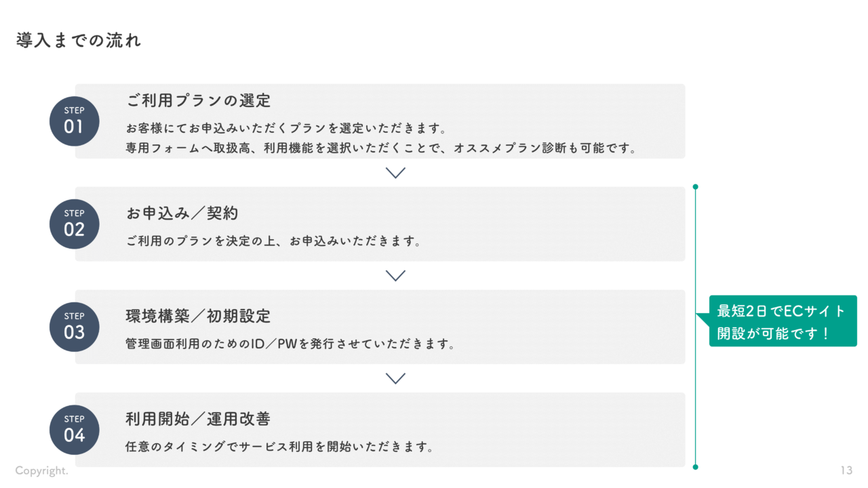Click the 任意のタイミング description text
The image size is (868, 488).
coord(280,447)
